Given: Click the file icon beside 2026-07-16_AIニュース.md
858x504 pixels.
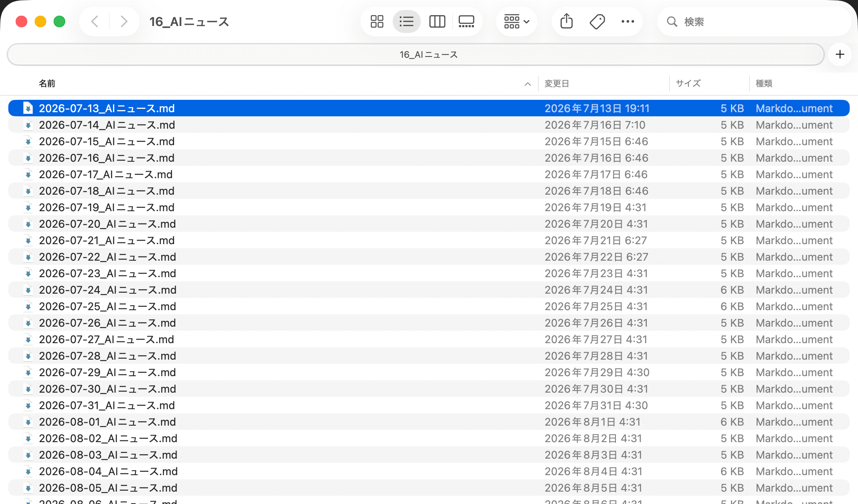Looking at the screenshot, I should [28, 158].
